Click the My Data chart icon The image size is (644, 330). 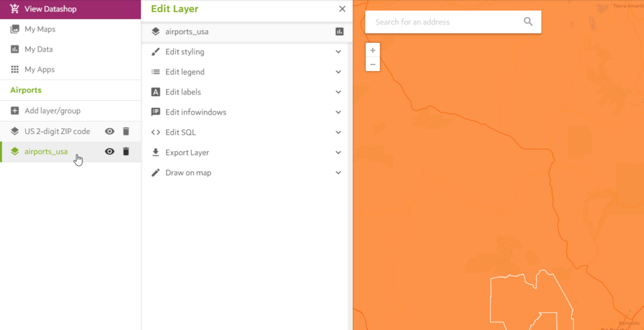point(15,49)
